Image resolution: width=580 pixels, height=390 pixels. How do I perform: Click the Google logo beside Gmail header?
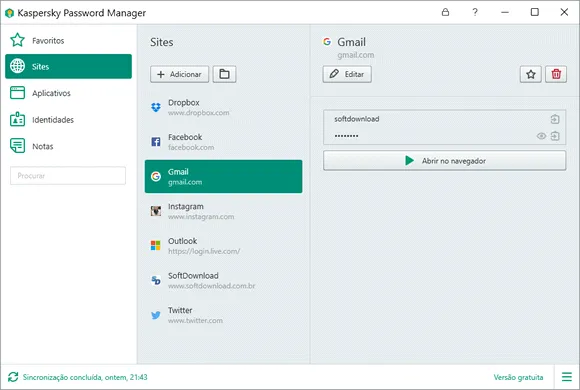[x=327, y=42]
